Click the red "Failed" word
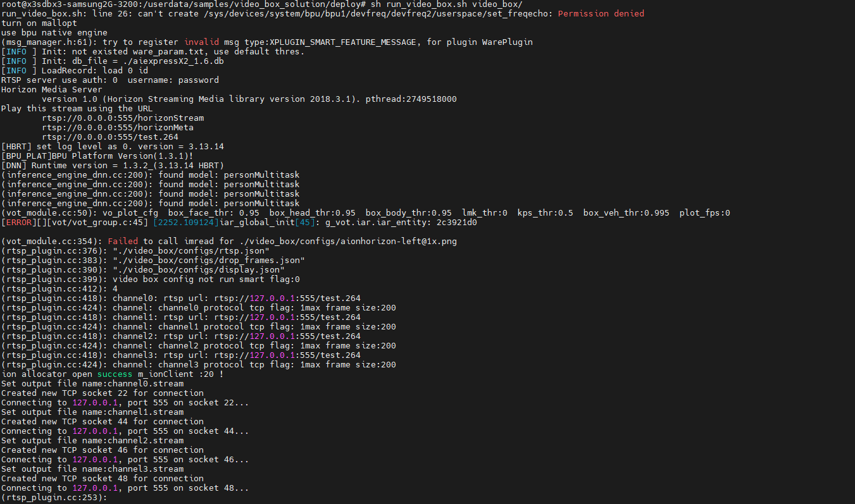 [123, 242]
